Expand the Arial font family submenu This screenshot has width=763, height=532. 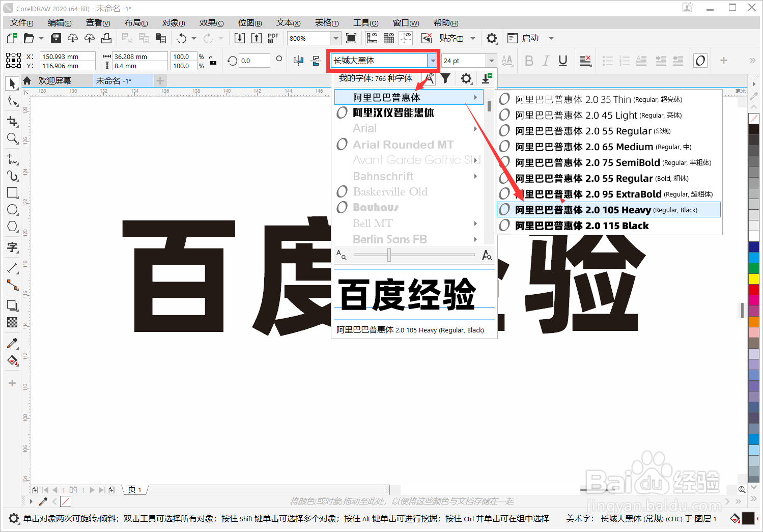pyautogui.click(x=475, y=129)
